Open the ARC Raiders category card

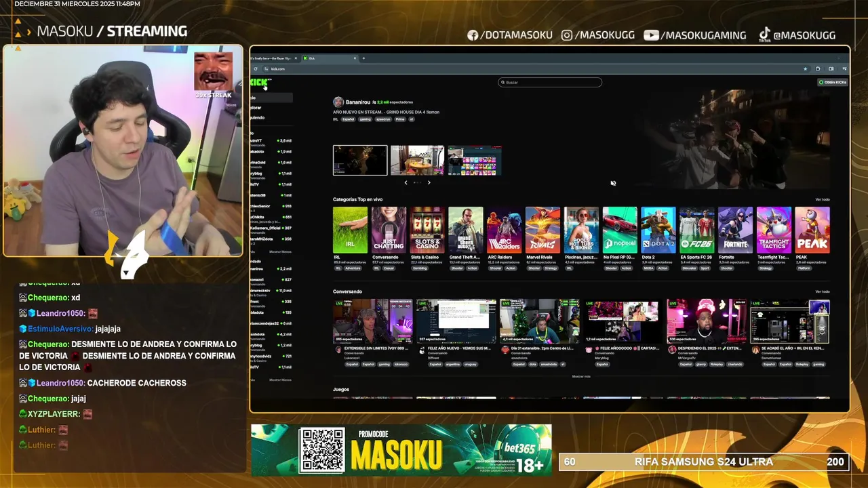pyautogui.click(x=504, y=230)
